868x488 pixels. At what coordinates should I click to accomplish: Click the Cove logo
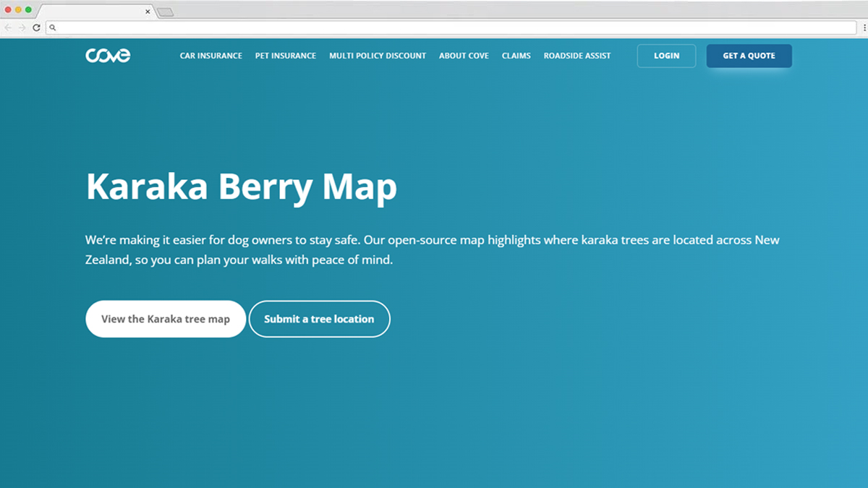click(107, 55)
